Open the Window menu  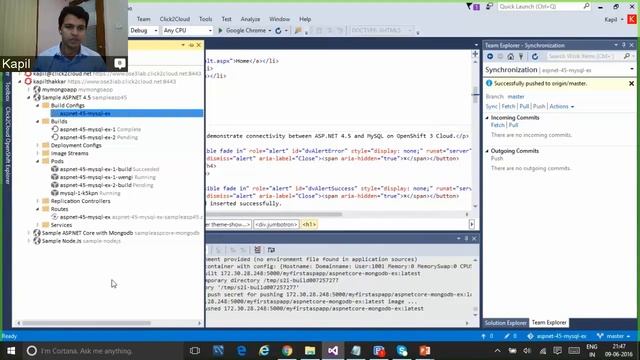tap(279, 19)
